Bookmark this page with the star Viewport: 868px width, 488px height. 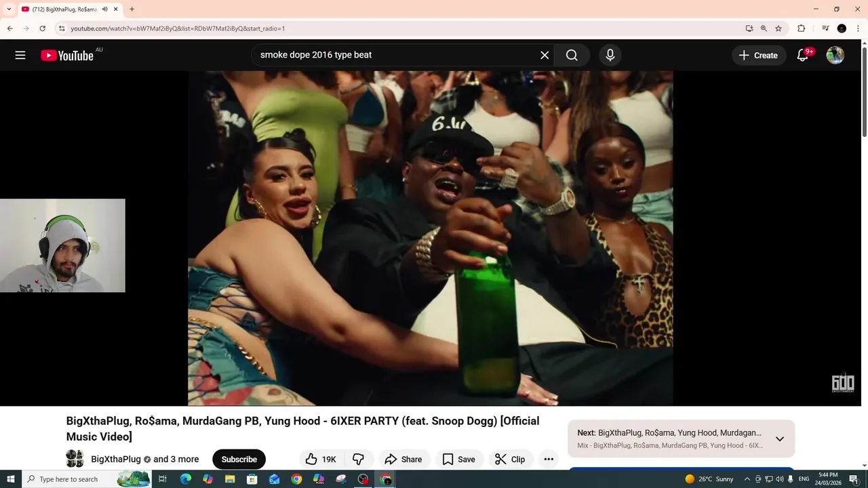[x=778, y=28]
